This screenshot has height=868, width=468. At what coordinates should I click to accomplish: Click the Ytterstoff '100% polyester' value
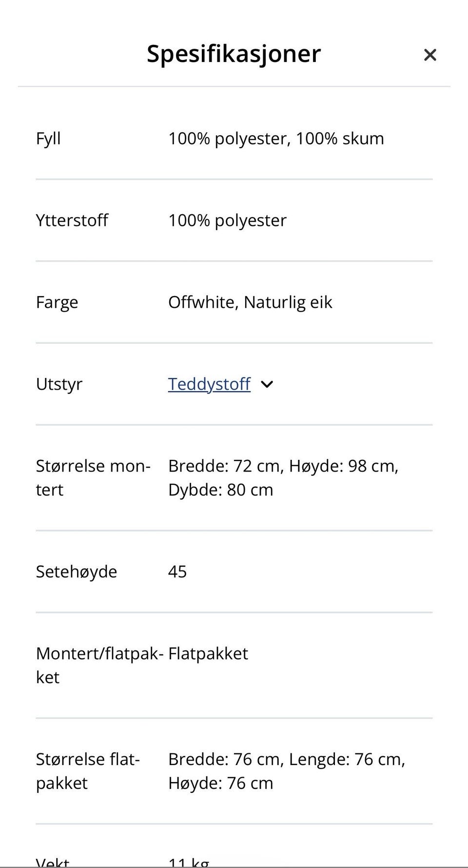pyautogui.click(x=227, y=220)
